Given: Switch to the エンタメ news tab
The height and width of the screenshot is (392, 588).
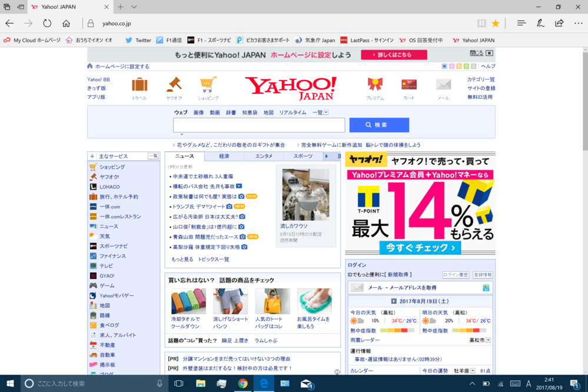Looking at the screenshot, I should 264,156.
